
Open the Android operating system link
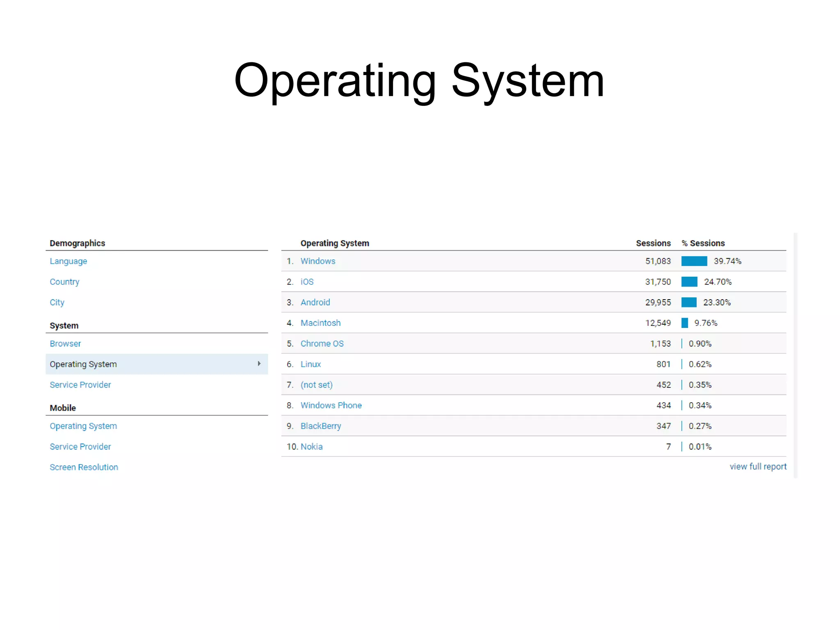[315, 302]
